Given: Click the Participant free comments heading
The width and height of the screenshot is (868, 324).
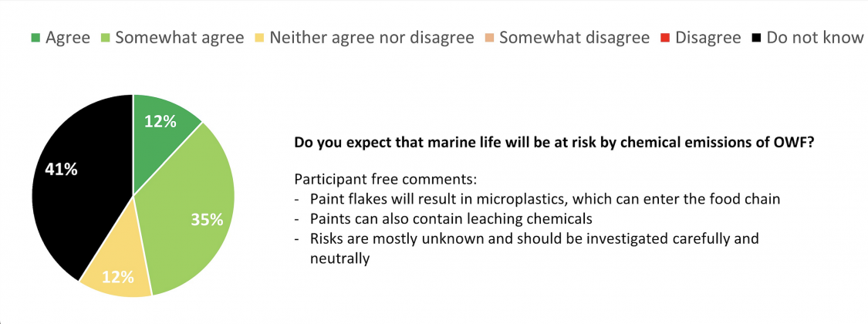Looking at the screenshot, I should (x=385, y=180).
